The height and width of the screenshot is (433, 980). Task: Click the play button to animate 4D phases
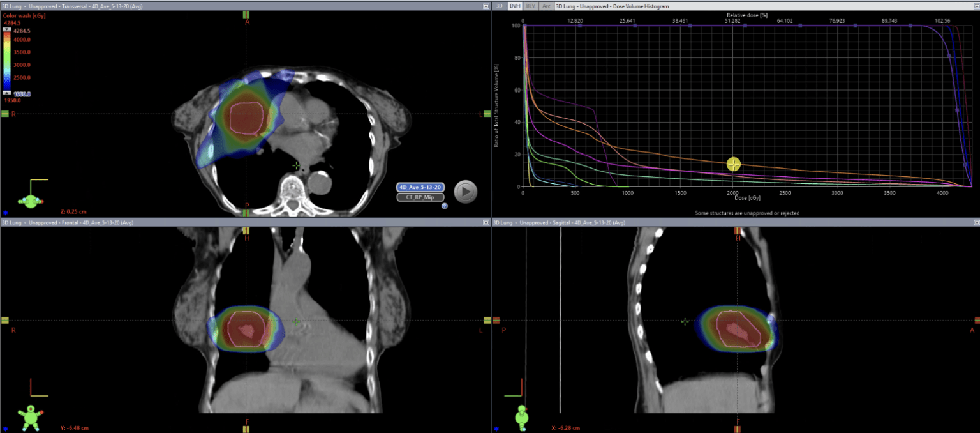tap(465, 192)
